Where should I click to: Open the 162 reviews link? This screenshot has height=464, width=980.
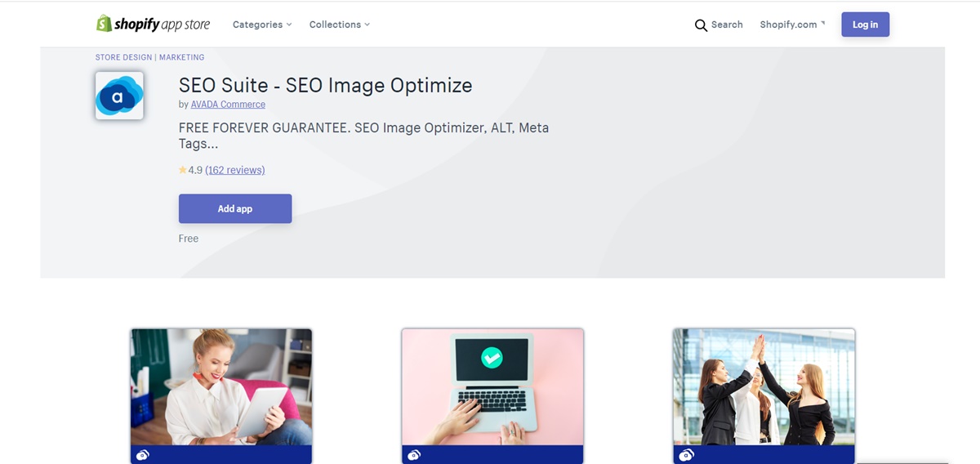point(235,170)
